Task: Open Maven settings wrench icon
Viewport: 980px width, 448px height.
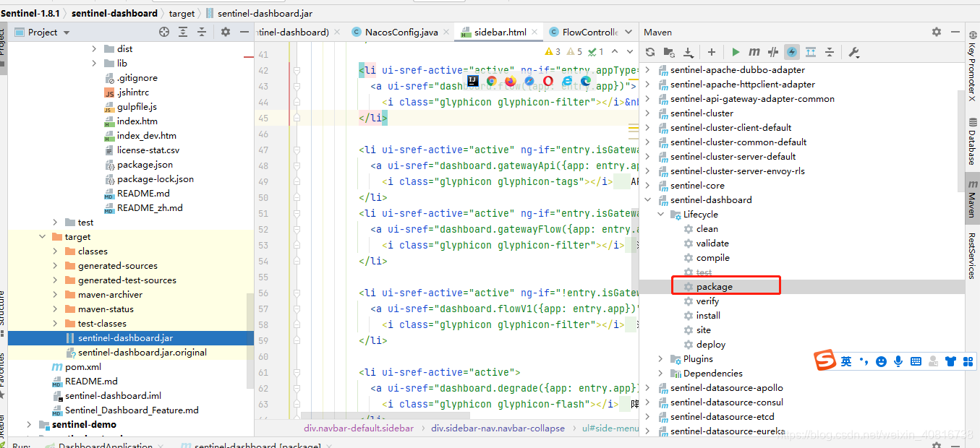Action: pyautogui.click(x=853, y=52)
